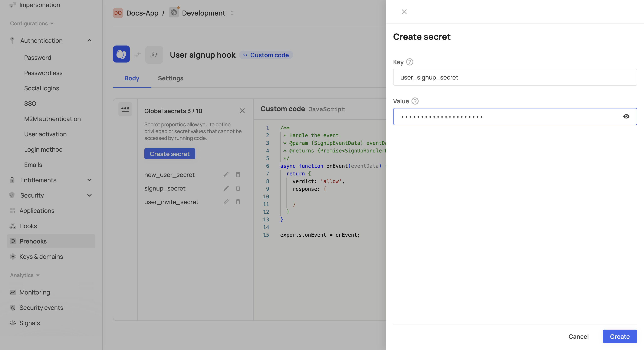Click the secrets asterisk panel icon
This screenshot has height=350, width=644.
point(125,109)
